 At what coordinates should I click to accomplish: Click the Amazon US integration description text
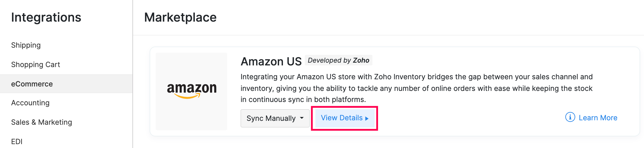click(416, 88)
